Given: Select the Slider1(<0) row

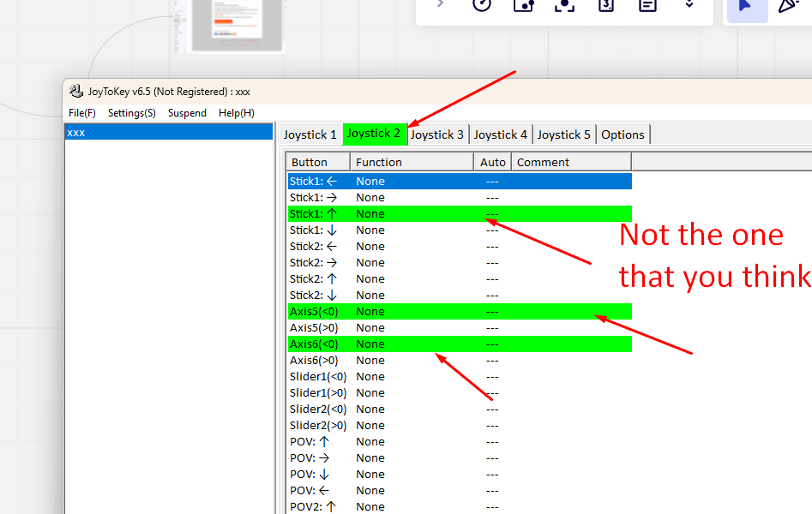Looking at the screenshot, I should pyautogui.click(x=460, y=377).
